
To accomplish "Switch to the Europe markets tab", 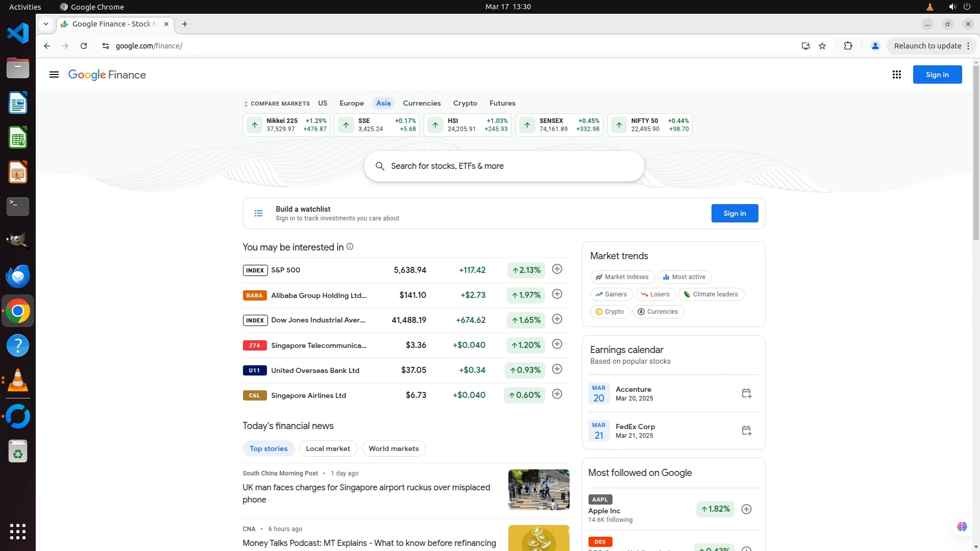I will tap(351, 103).
